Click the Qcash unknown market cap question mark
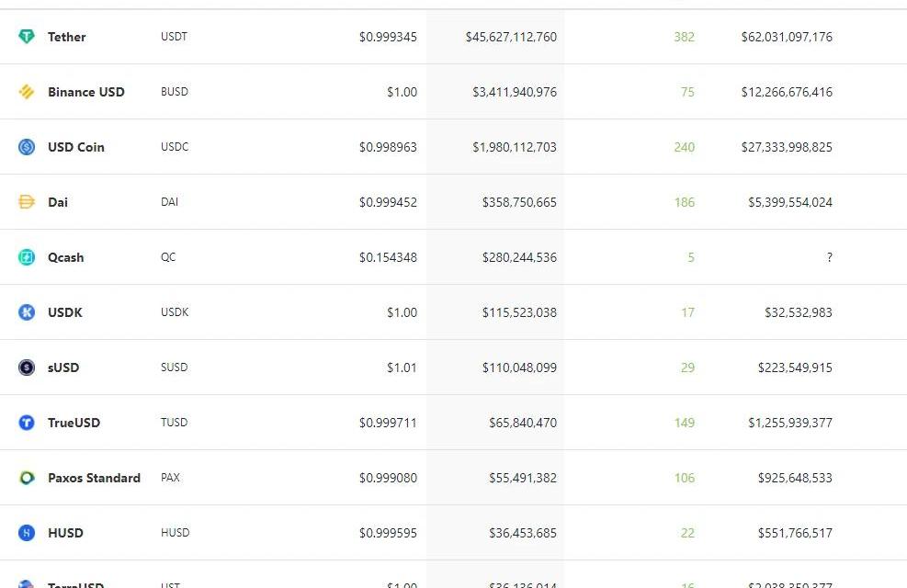Viewport: 907px width, 588px height. point(830,257)
